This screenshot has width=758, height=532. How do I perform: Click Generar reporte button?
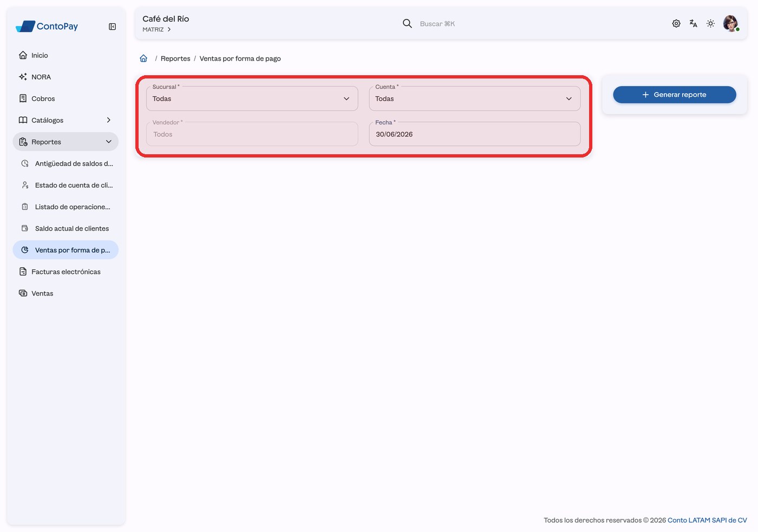[x=675, y=95]
